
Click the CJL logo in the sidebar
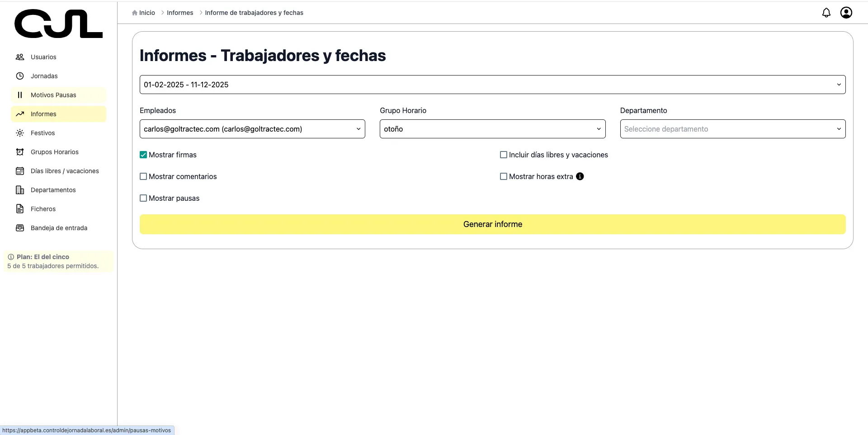pos(58,24)
